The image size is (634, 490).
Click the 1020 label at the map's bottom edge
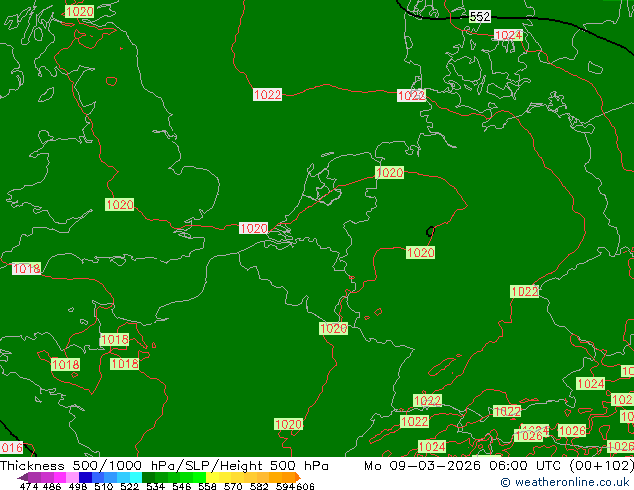click(x=288, y=424)
